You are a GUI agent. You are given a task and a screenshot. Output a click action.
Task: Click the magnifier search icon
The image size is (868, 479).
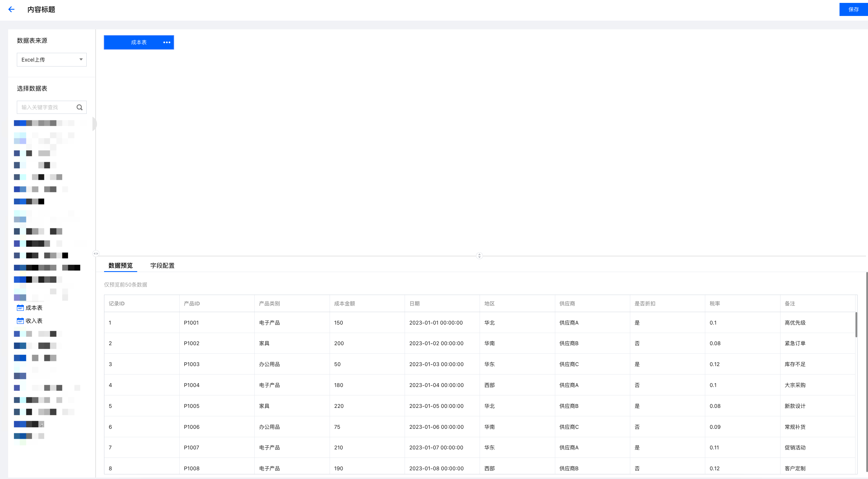click(80, 107)
